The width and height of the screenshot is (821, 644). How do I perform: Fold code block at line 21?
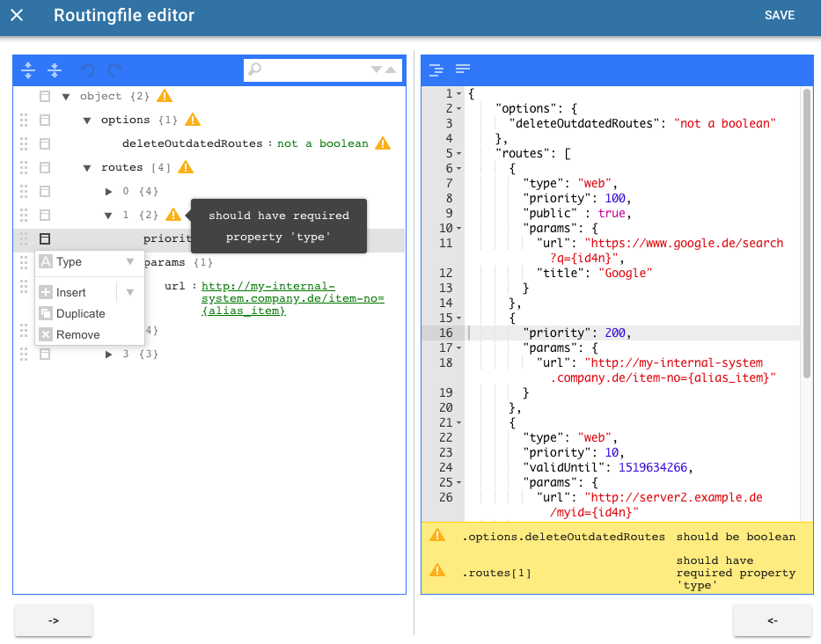click(459, 422)
